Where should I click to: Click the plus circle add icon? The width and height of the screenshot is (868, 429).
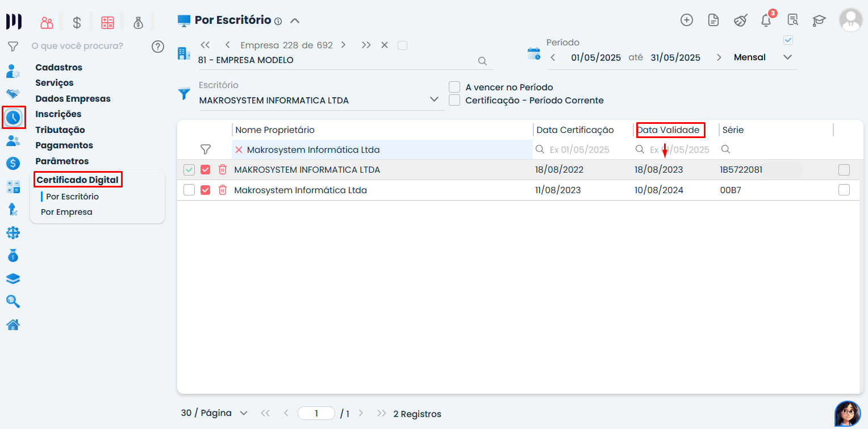[x=687, y=20]
